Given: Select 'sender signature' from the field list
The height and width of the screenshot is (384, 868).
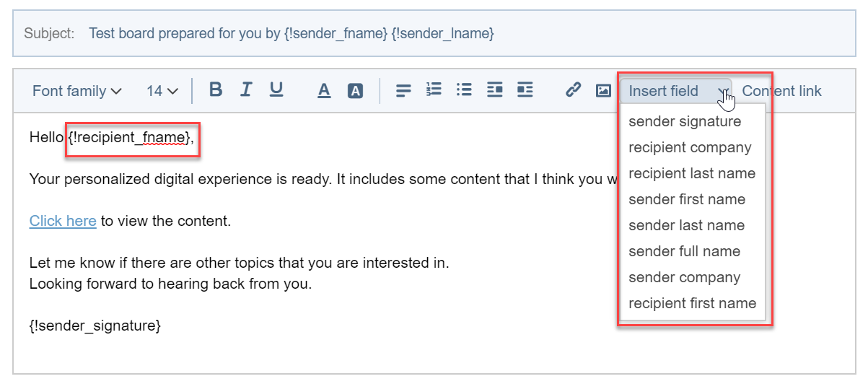Looking at the screenshot, I should pyautogui.click(x=684, y=121).
